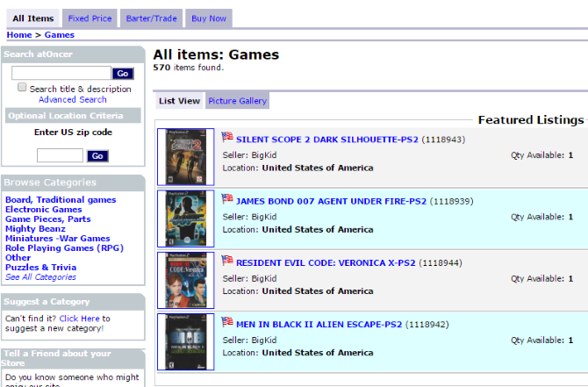Browse the Other category
Screen dimensions: 588x387
(x=18, y=258)
